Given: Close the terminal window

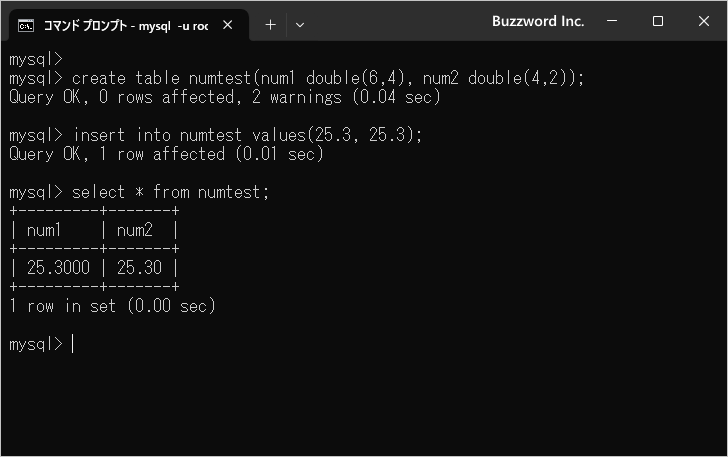Looking at the screenshot, I should pyautogui.click(x=703, y=21).
